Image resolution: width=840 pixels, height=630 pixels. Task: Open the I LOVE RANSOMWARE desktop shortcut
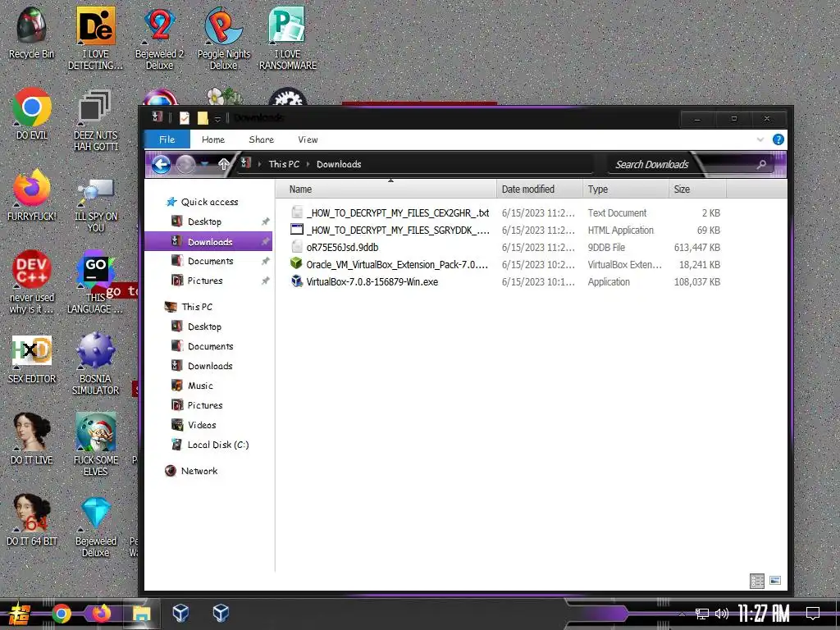(x=288, y=38)
